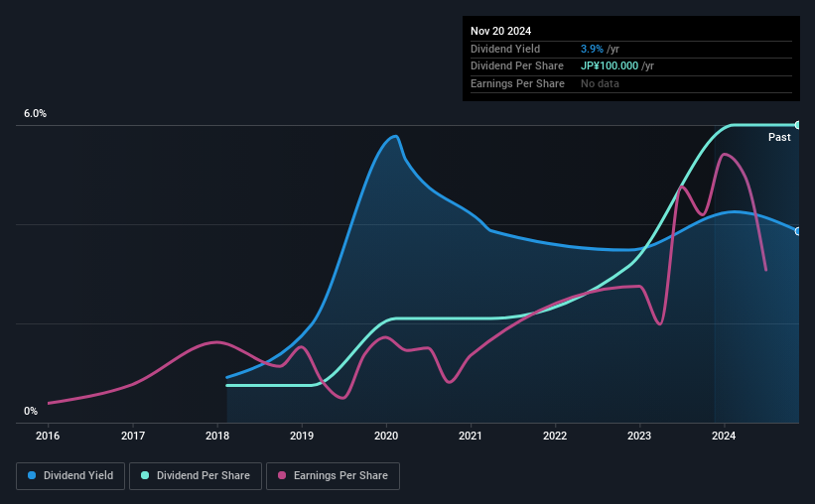Screen dimensions: 815x504
Task: Click the 'Dividend Per Share' tooltip row label
Action: coord(517,66)
